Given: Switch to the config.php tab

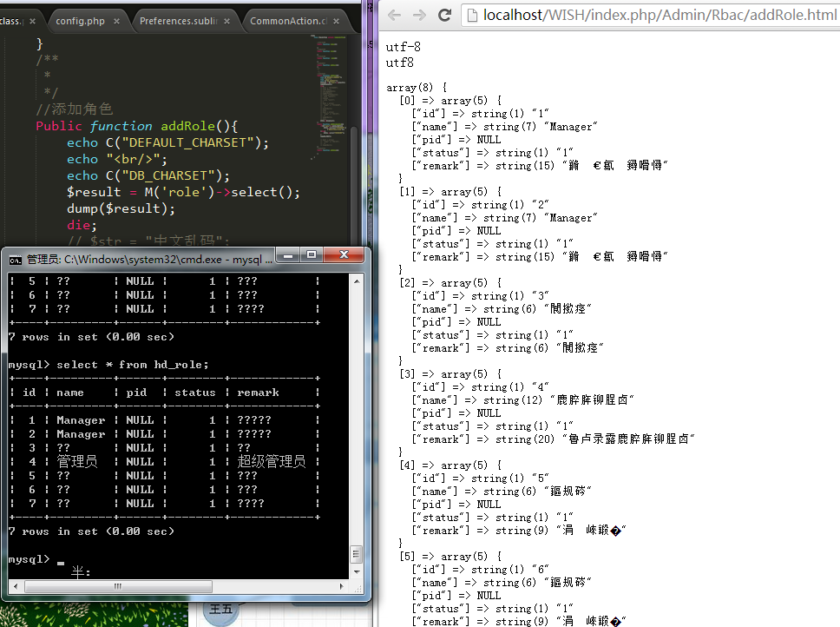Looking at the screenshot, I should 79,20.
